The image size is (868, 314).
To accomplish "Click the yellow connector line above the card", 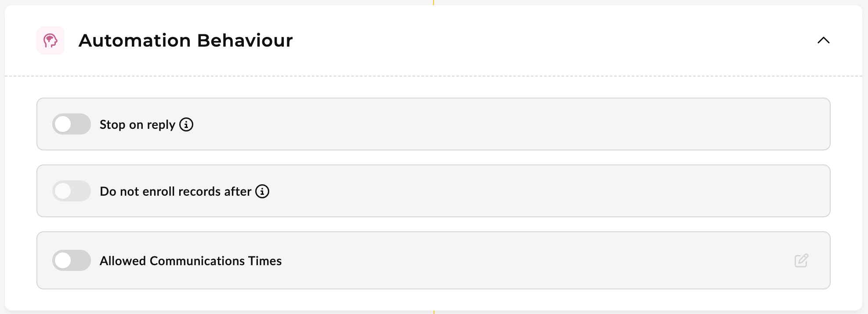I will 434,2.
